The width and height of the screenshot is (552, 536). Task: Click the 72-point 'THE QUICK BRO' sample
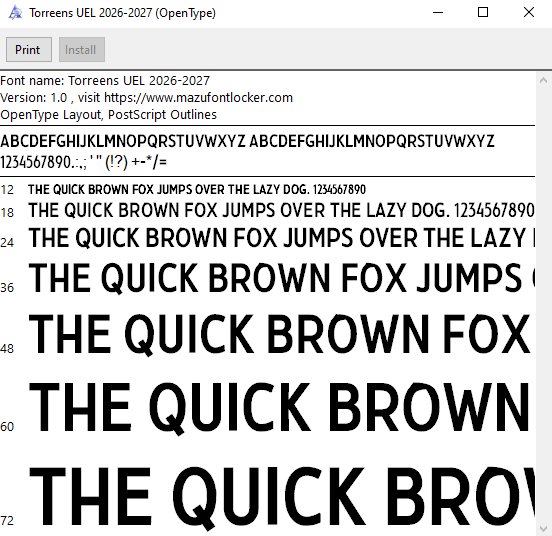(x=282, y=498)
